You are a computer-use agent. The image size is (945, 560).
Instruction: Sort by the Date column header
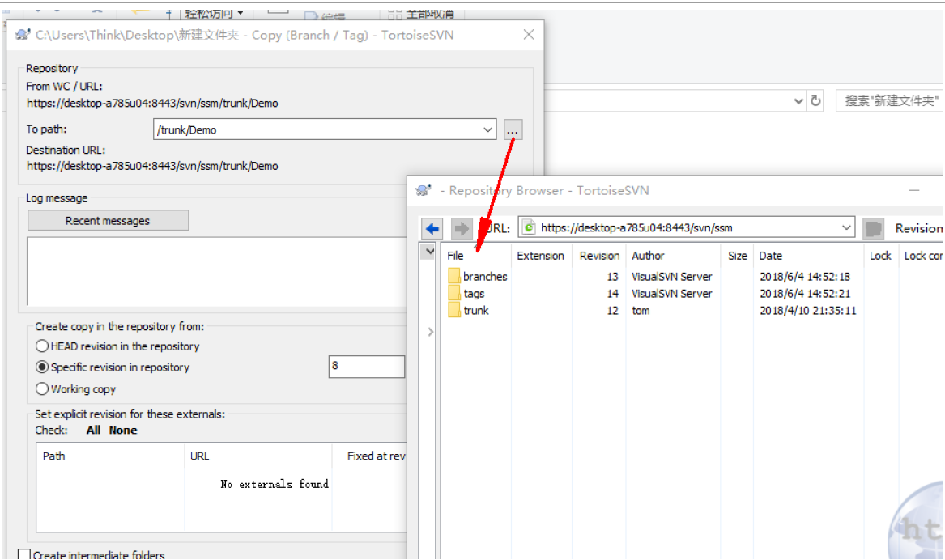[x=808, y=255]
